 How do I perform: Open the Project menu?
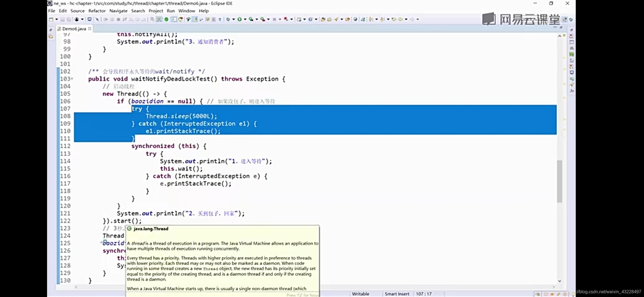[x=156, y=11]
